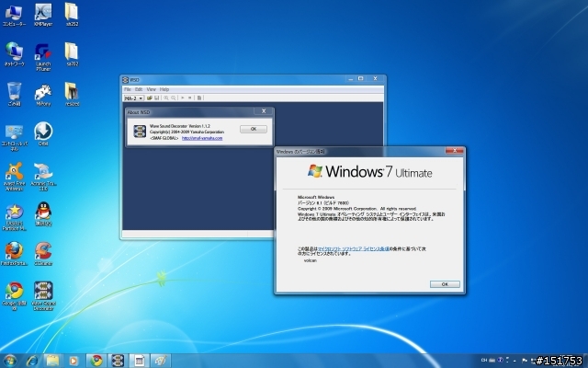Select the sh702 folder on desktop
Viewport: 588px width, 368px height.
point(72,54)
